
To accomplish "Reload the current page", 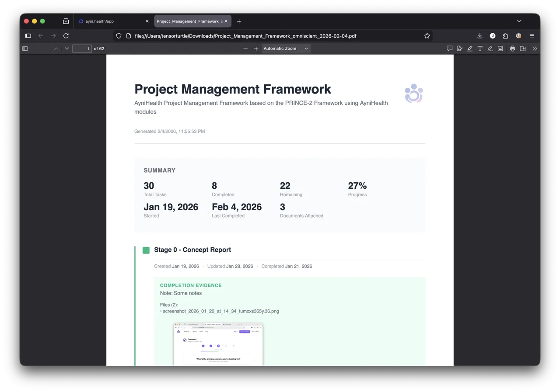I will tap(66, 36).
